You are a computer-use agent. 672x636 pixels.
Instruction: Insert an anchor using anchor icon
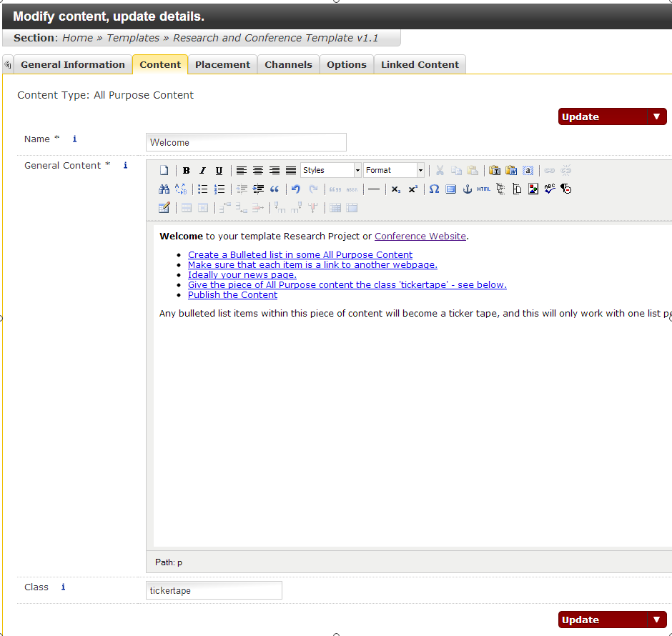(x=468, y=189)
